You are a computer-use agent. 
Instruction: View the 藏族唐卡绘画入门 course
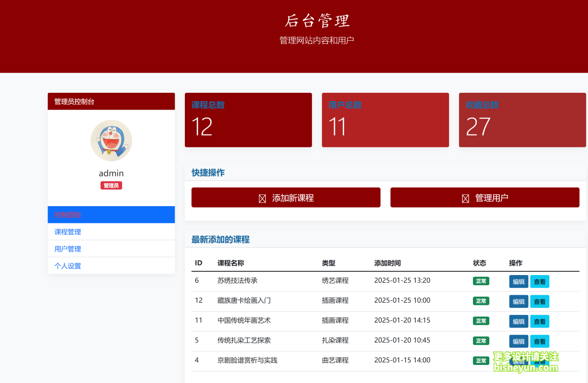[x=540, y=301]
